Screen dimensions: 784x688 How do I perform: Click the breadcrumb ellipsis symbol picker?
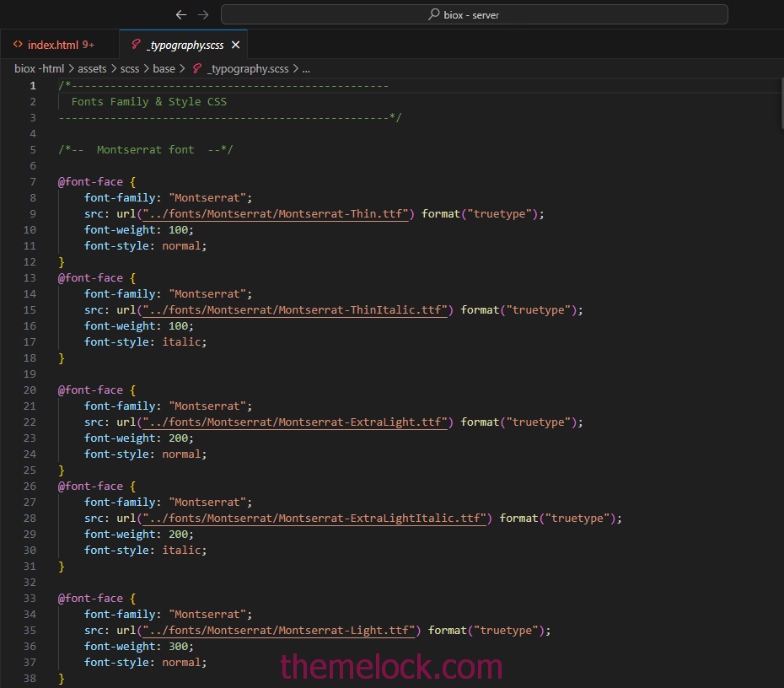[x=306, y=69]
